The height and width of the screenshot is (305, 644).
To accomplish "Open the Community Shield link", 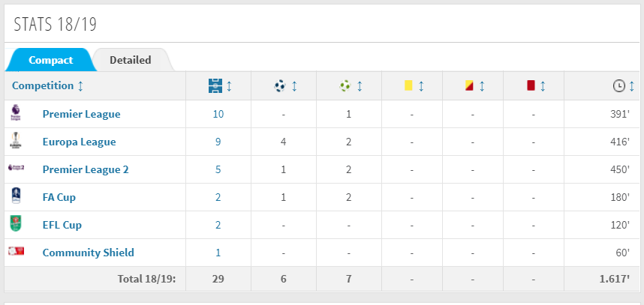I will [89, 253].
